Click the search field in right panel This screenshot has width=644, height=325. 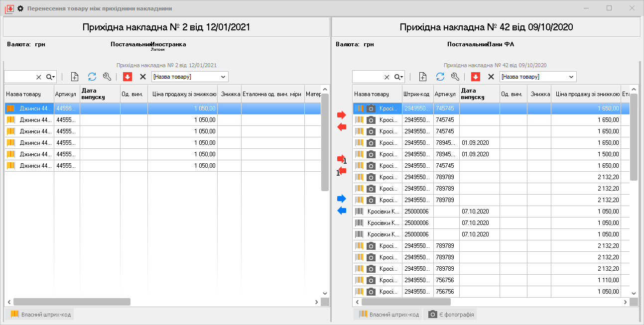coord(368,77)
